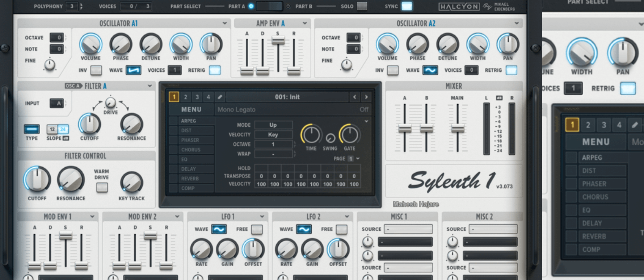Select display tab 4
Image resolution: width=644 pixels, height=280 pixels.
[x=208, y=97]
